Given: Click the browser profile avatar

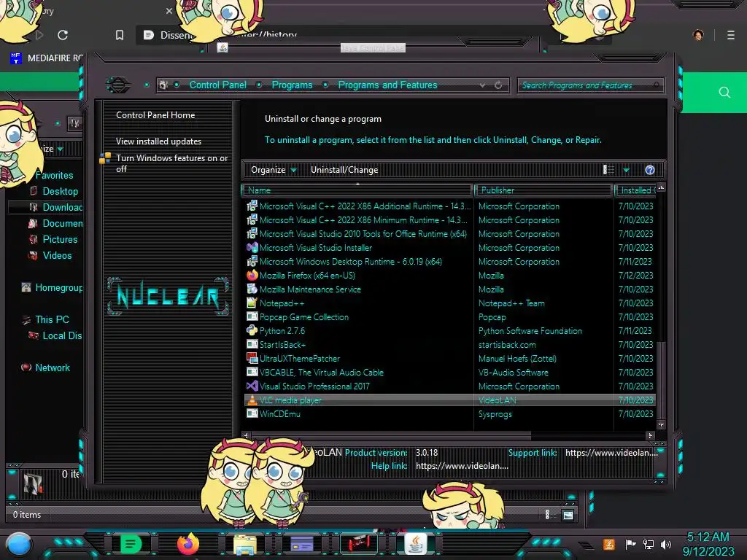Looking at the screenshot, I should tap(698, 35).
